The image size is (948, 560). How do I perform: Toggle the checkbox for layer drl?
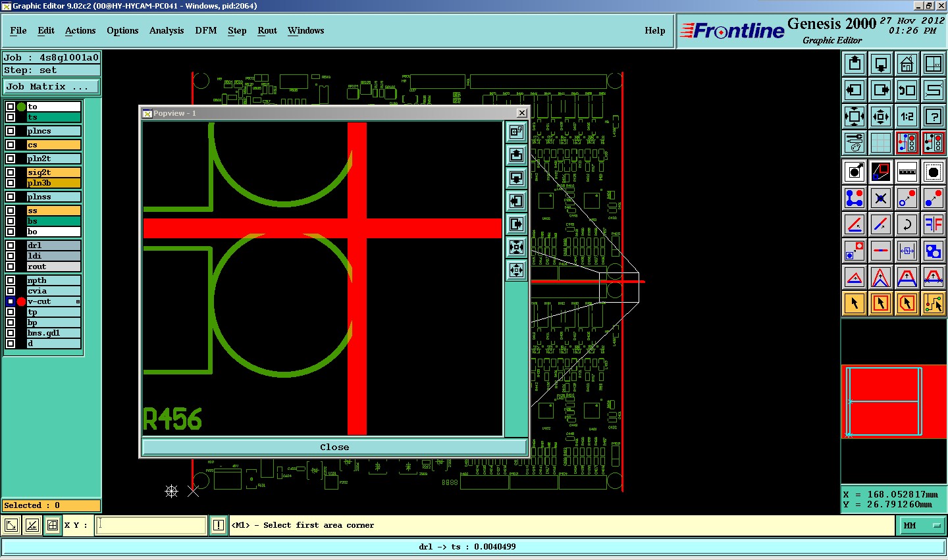pyautogui.click(x=11, y=245)
